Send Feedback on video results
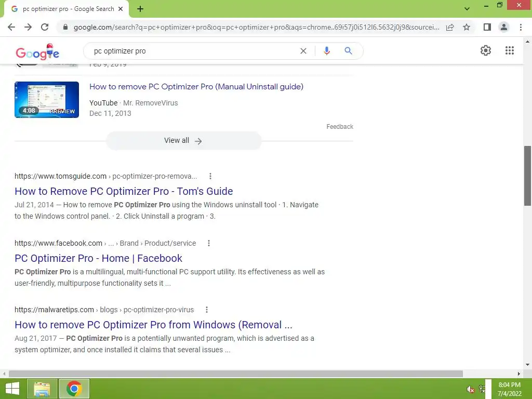The width and height of the screenshot is (532, 399). pyautogui.click(x=340, y=127)
